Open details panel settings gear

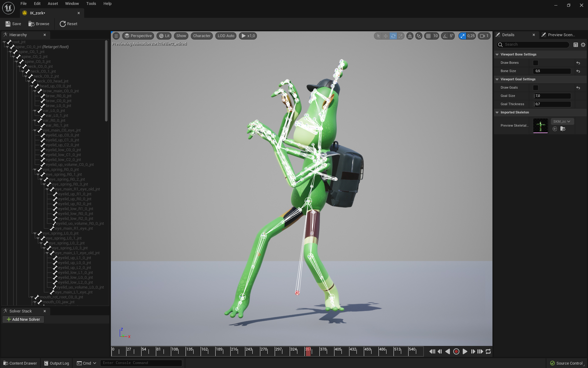(x=583, y=45)
